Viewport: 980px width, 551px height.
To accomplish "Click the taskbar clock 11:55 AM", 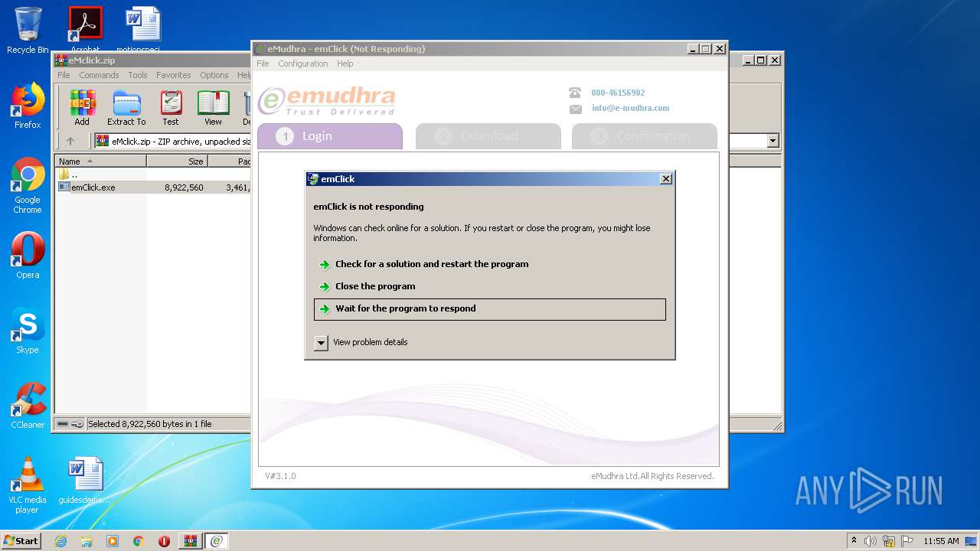I will pos(941,541).
